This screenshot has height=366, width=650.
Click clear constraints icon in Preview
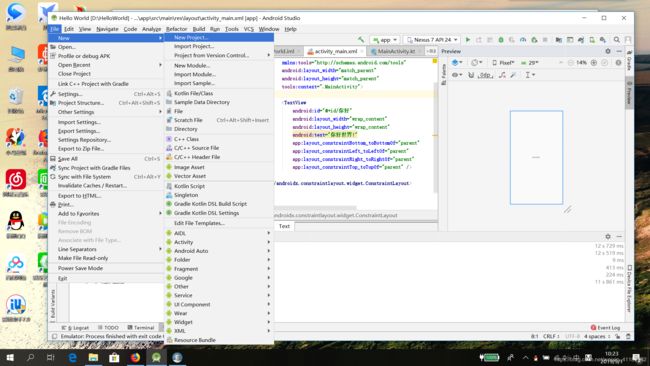502,75
